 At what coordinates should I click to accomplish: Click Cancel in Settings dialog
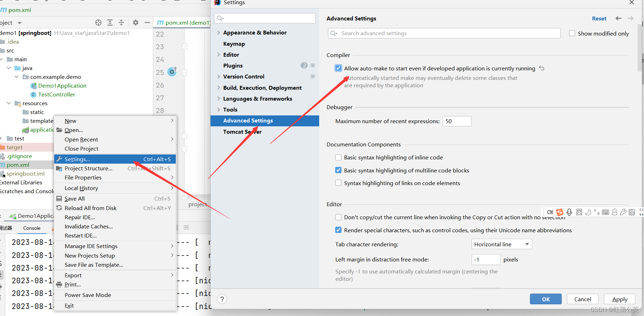(582, 299)
